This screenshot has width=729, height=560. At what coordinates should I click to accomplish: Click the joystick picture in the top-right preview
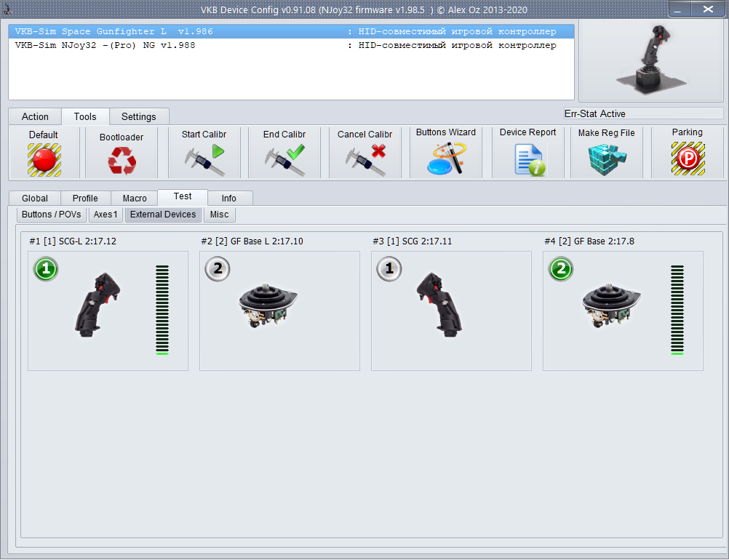coord(651,60)
